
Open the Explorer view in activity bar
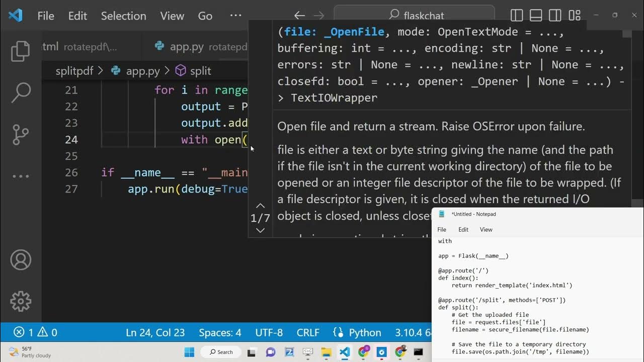click(x=21, y=51)
